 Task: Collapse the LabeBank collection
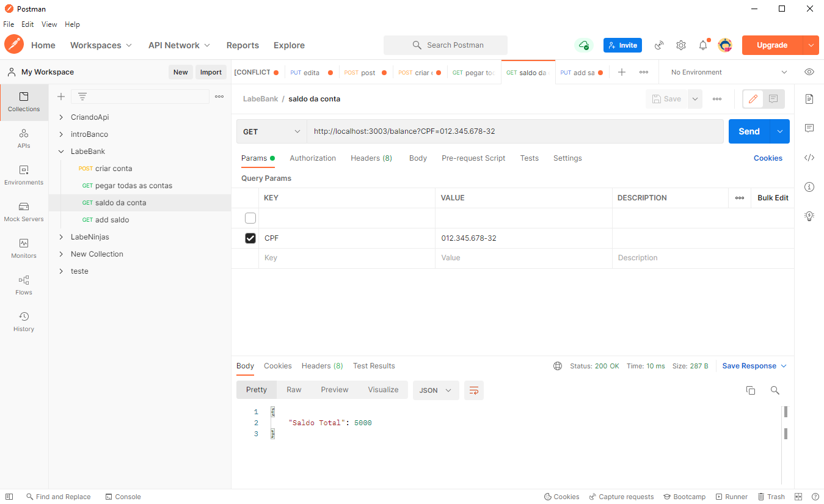point(60,151)
